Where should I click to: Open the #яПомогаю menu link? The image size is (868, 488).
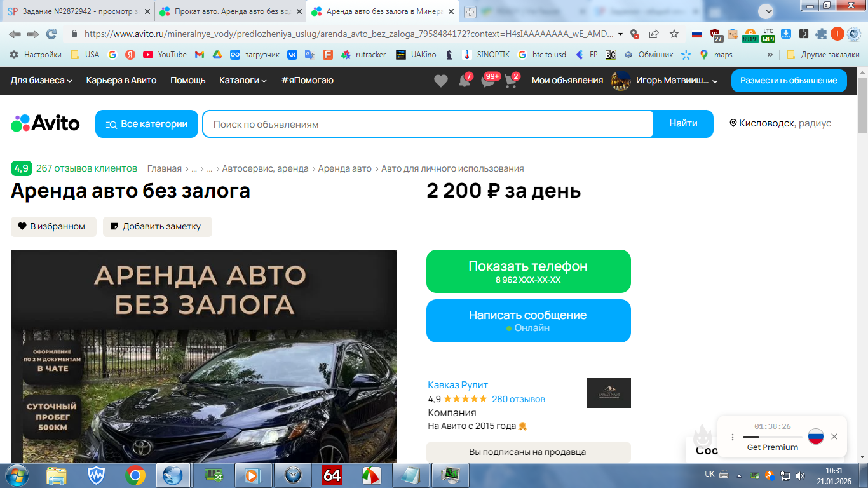click(307, 80)
